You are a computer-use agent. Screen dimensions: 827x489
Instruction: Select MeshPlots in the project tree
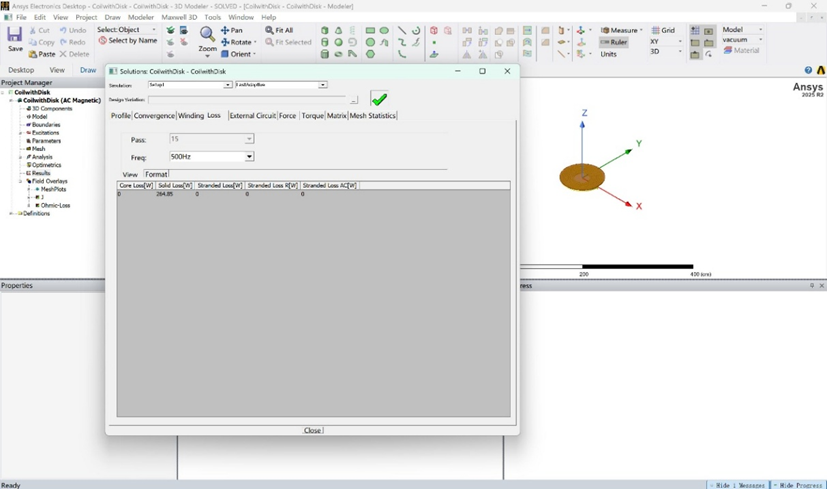tap(53, 189)
